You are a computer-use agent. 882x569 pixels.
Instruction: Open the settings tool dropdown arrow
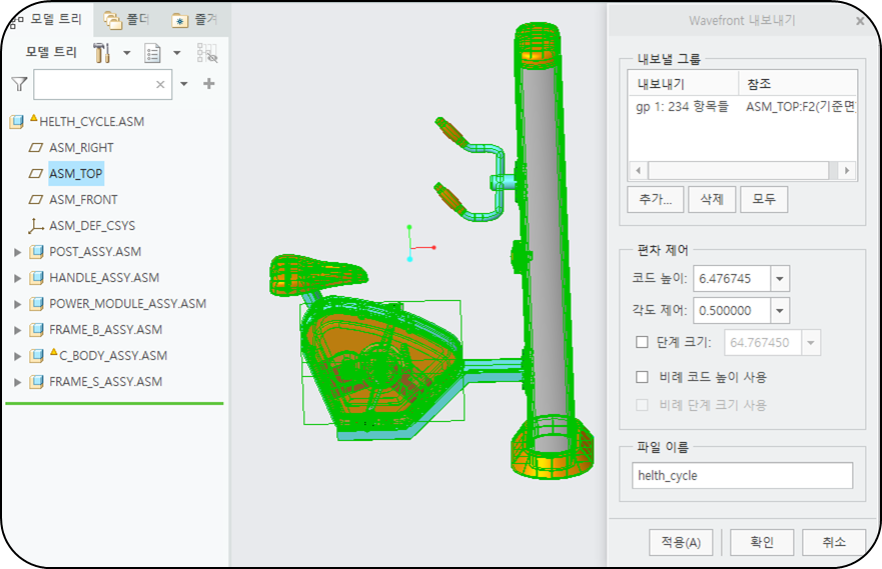[x=127, y=53]
